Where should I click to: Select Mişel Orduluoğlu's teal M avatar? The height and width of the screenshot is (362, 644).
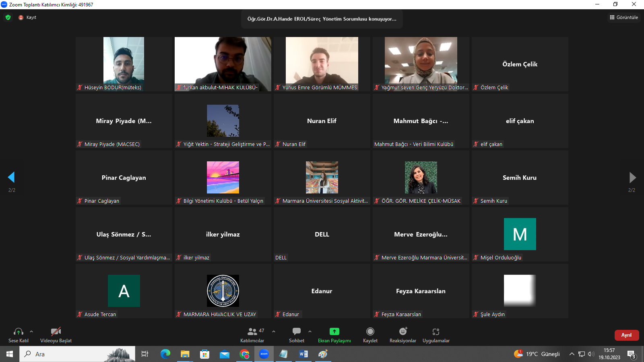tap(520, 234)
